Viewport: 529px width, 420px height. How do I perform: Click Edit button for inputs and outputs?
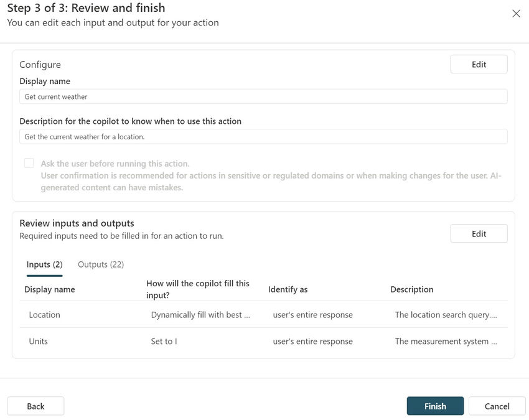pyautogui.click(x=479, y=233)
